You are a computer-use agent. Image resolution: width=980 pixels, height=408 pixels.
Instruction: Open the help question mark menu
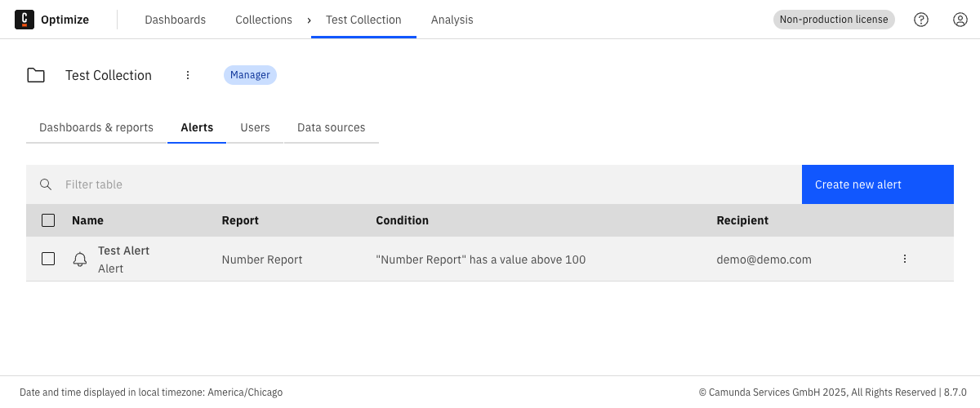pos(921,20)
